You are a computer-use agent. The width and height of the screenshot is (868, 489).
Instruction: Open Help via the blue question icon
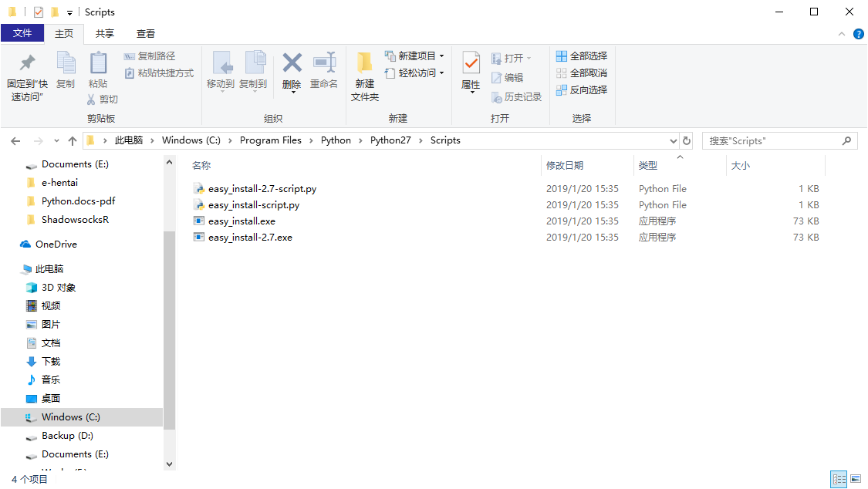pos(859,34)
